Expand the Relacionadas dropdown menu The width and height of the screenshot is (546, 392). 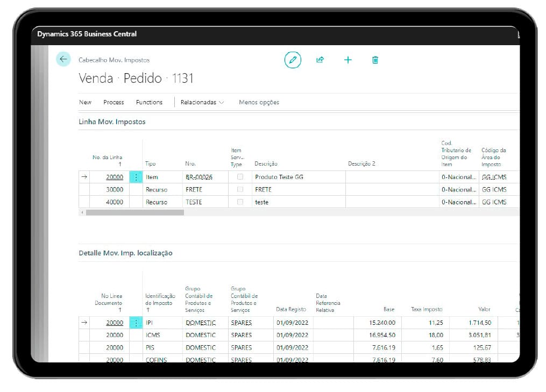(x=202, y=102)
